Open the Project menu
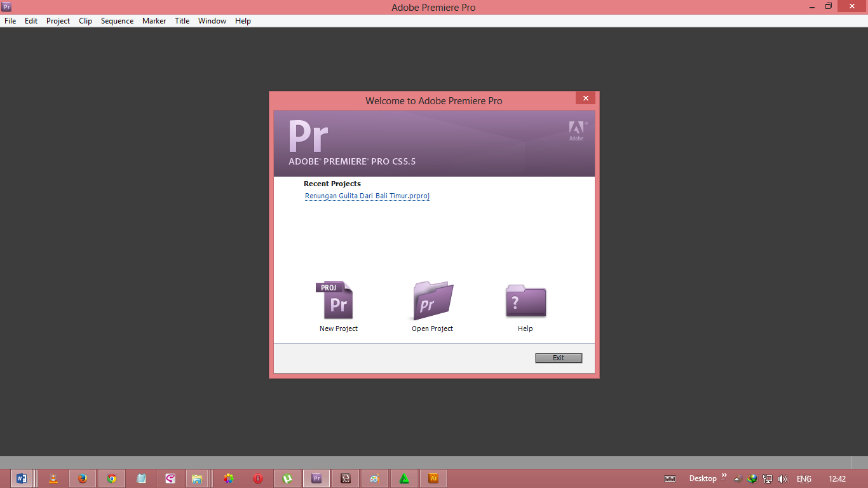Image resolution: width=868 pixels, height=488 pixels. click(58, 21)
